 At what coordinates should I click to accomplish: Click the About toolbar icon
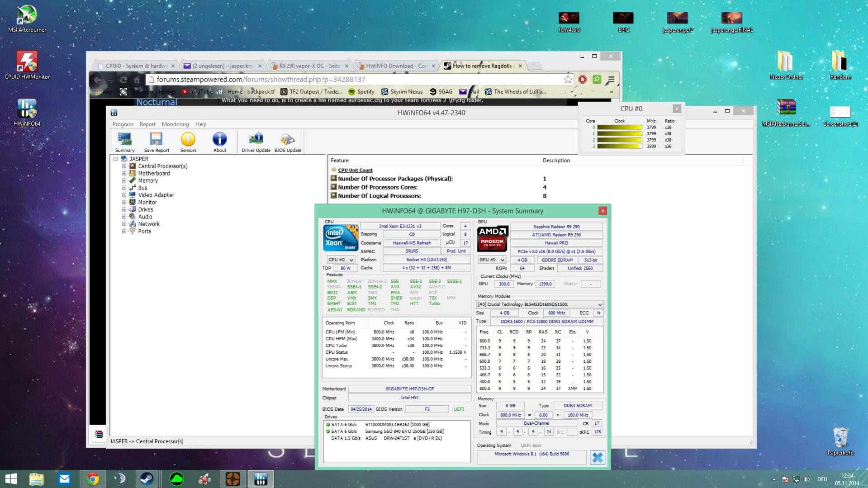pos(220,142)
